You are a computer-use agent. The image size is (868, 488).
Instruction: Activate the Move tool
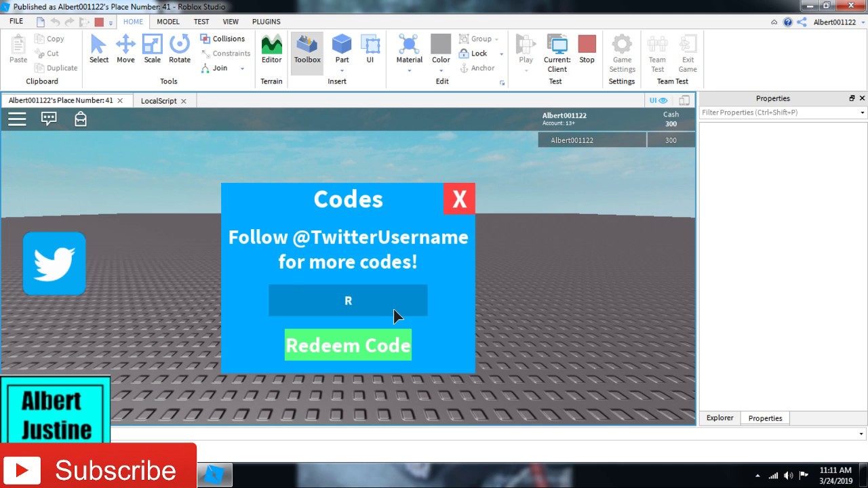click(125, 49)
